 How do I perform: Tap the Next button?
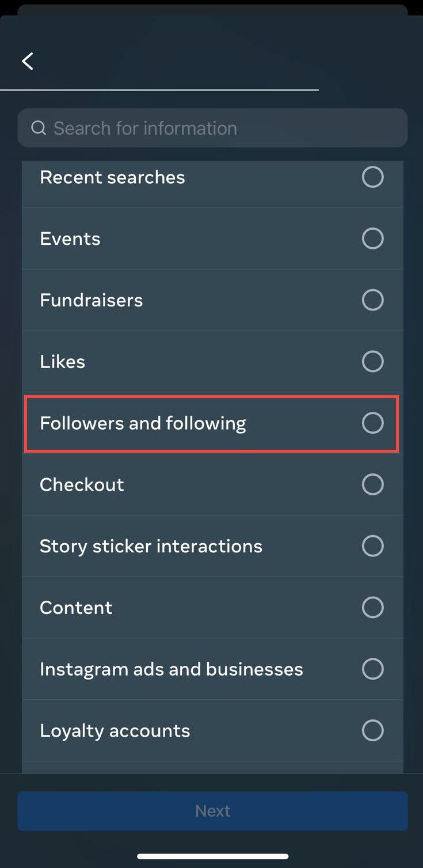[212, 810]
